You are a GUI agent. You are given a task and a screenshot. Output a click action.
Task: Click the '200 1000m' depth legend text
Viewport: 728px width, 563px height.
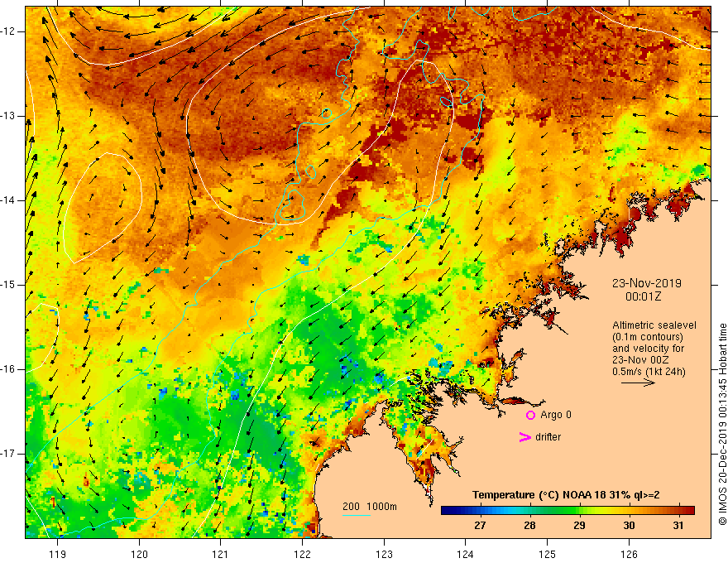(x=370, y=507)
